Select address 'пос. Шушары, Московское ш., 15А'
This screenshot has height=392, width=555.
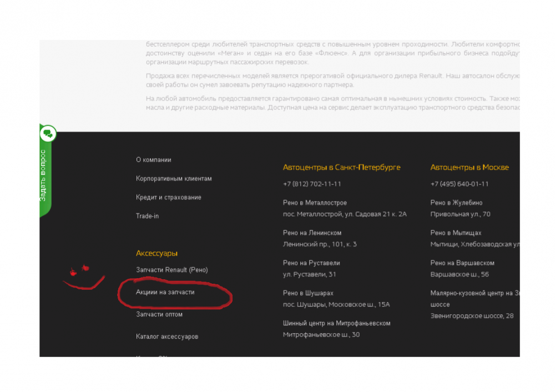[x=336, y=304]
